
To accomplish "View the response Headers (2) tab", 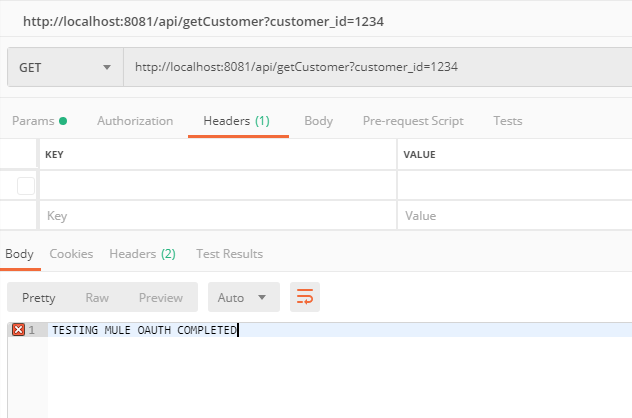I will click(x=142, y=254).
